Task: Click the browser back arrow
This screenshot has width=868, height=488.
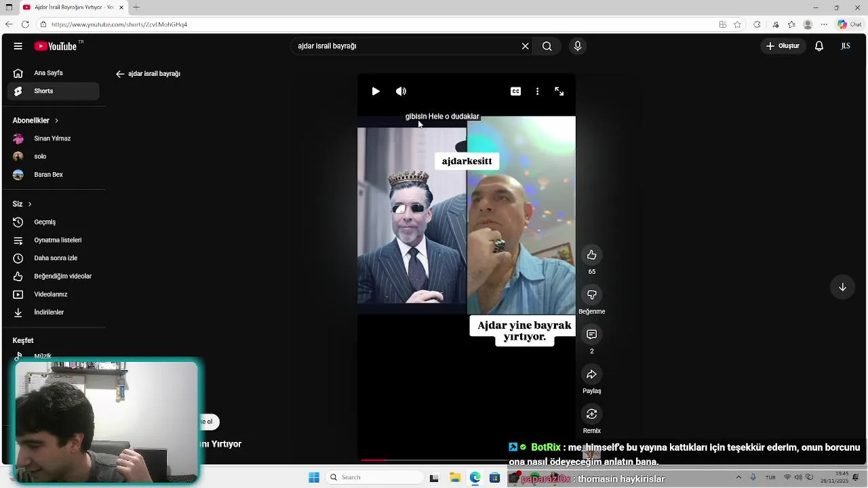Action: tap(9, 24)
